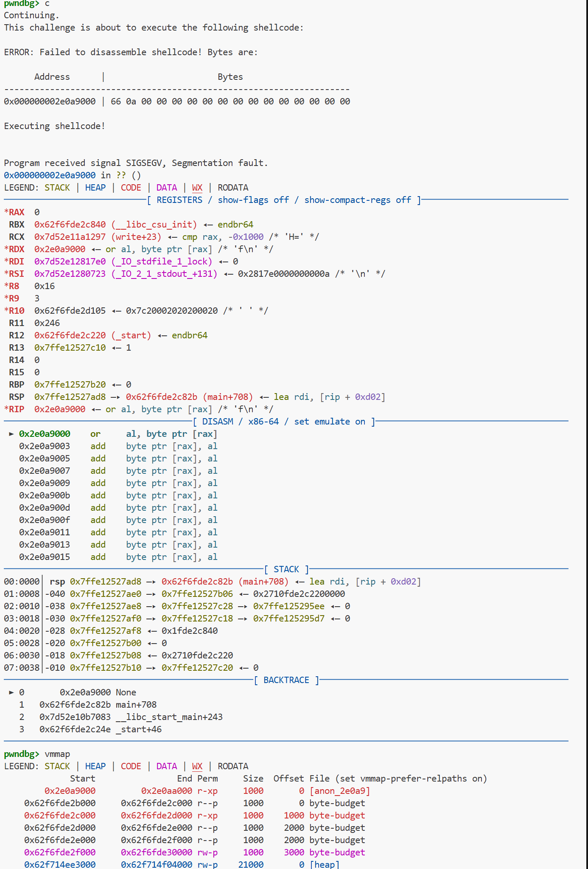Click backtrace frame '_start+46'
This screenshot has width=588, height=869.
click(x=139, y=729)
